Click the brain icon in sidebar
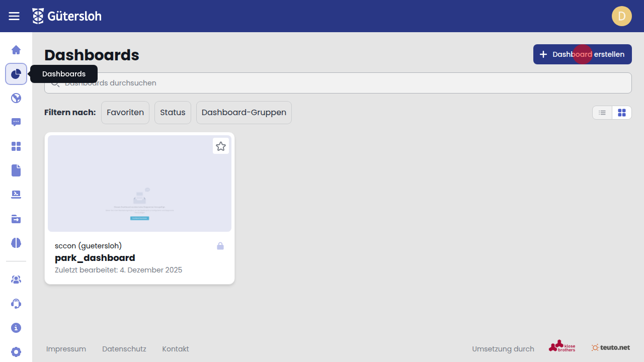Viewport: 644px width, 362px height. 16,243
